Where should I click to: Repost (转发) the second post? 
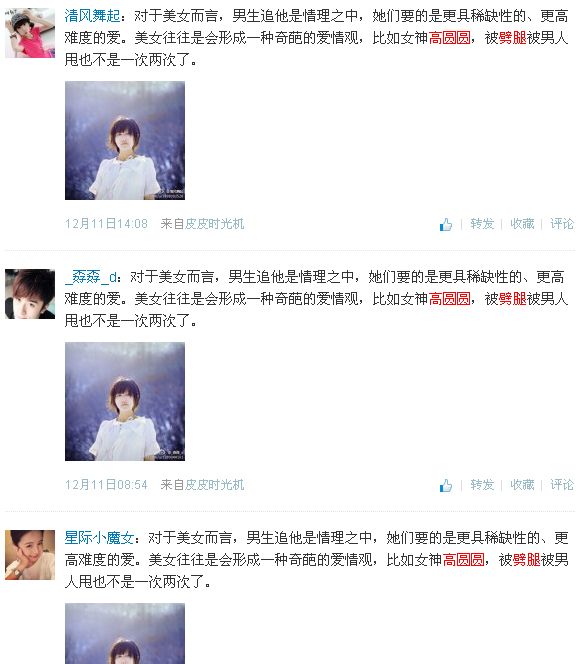[482, 484]
